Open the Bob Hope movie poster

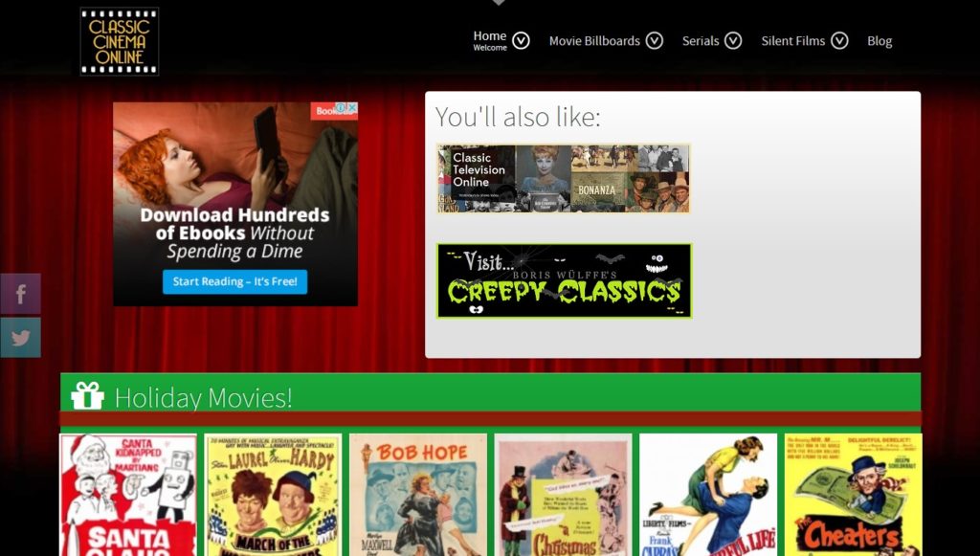click(418, 495)
